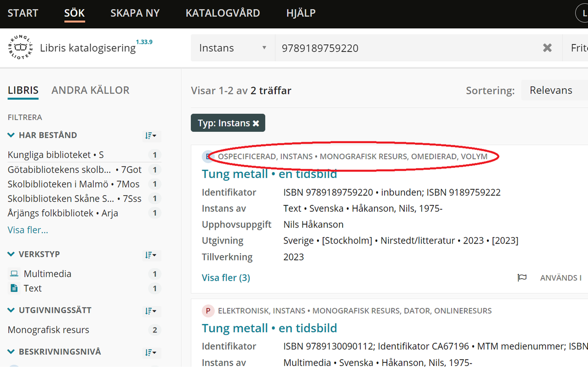Screen dimensions: 588x392
Task: Click the flag icon on first result
Action: pyautogui.click(x=522, y=278)
